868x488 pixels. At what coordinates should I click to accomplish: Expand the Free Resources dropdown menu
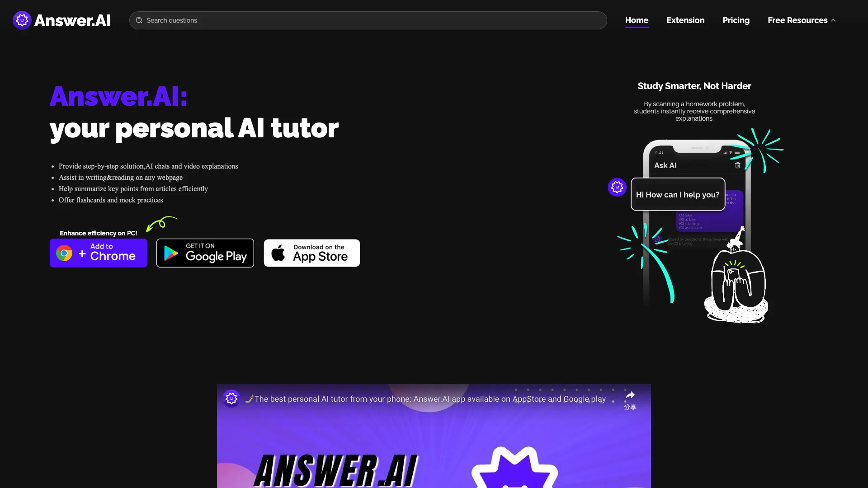pyautogui.click(x=801, y=20)
